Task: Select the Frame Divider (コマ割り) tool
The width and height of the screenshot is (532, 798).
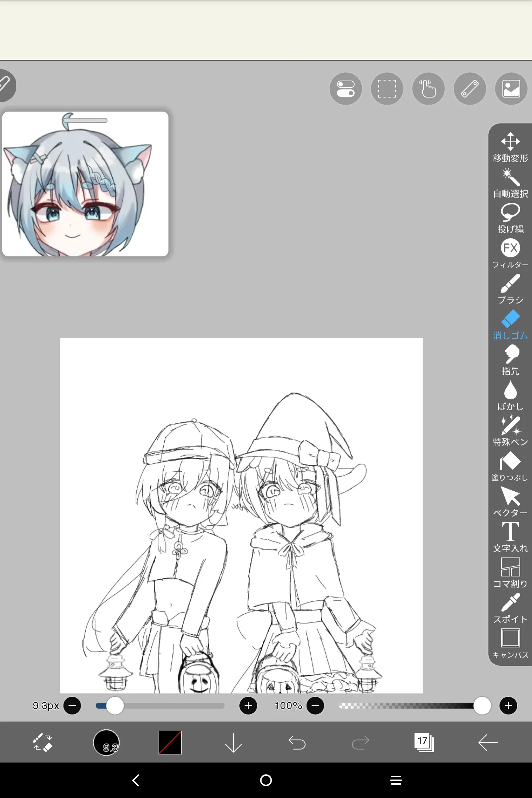Action: click(x=510, y=573)
